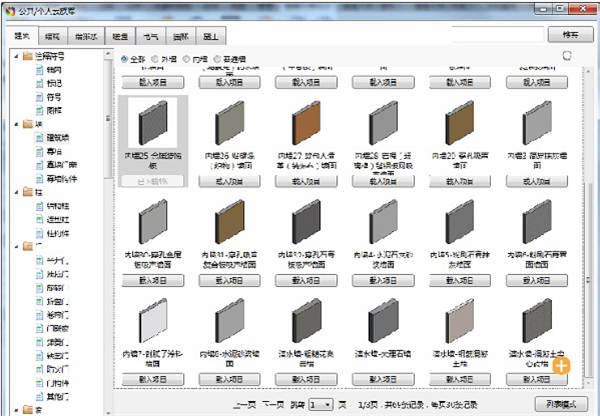Switch to the 建筑 tab
Viewport: 600px width, 416px height.
coord(22,35)
